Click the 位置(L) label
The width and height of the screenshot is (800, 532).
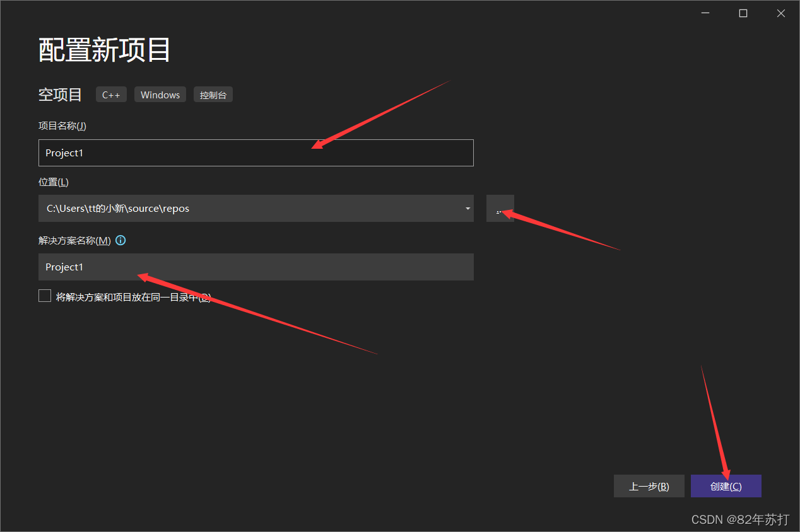coord(54,182)
